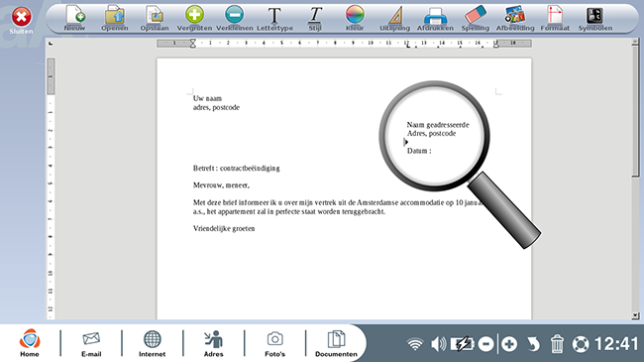The image size is (644, 362).
Task: Click the vertical scrollbar down arrow
Action: coord(635,315)
